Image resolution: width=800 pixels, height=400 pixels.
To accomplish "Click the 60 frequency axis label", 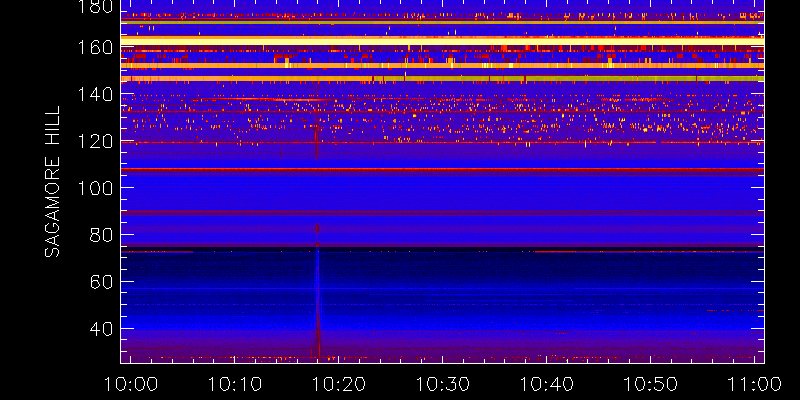I will (102, 282).
